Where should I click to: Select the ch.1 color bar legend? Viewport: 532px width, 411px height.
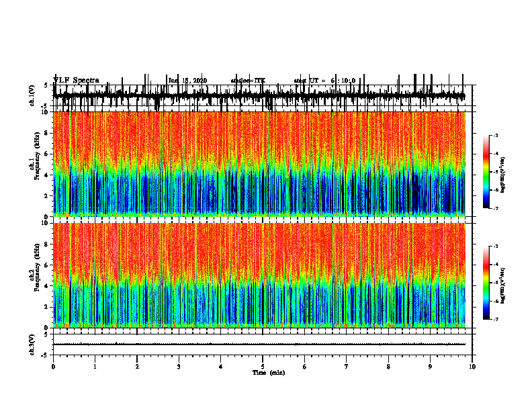tap(486, 172)
